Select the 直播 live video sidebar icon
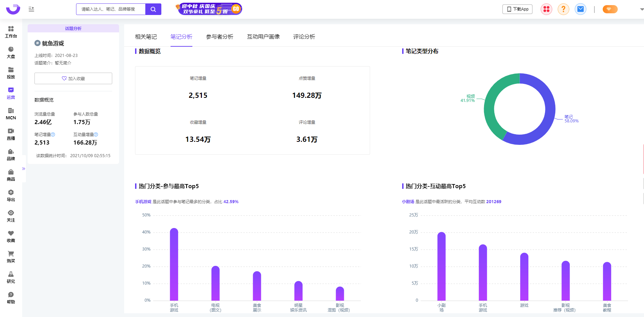Viewport: 644px width, 317px height. 11,134
